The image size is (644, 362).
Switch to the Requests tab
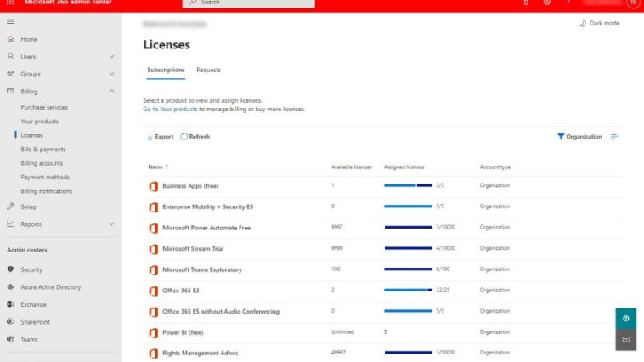[x=208, y=70]
